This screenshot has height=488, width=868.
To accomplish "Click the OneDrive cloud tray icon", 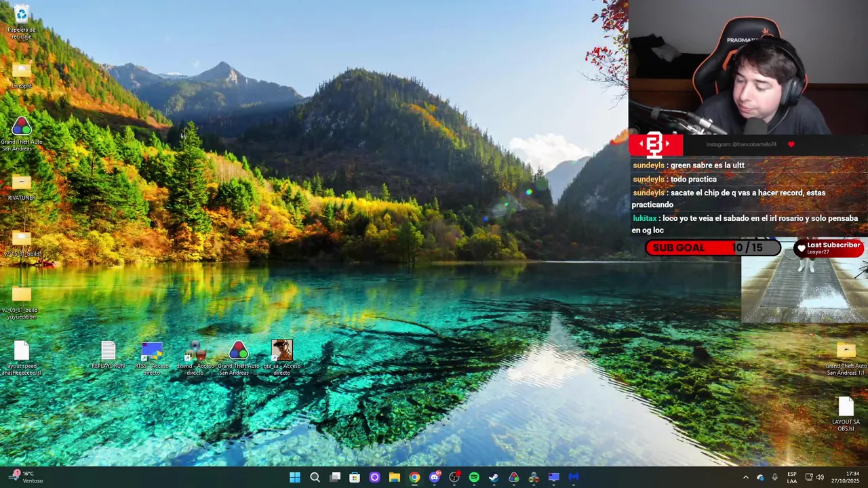I will (x=760, y=477).
